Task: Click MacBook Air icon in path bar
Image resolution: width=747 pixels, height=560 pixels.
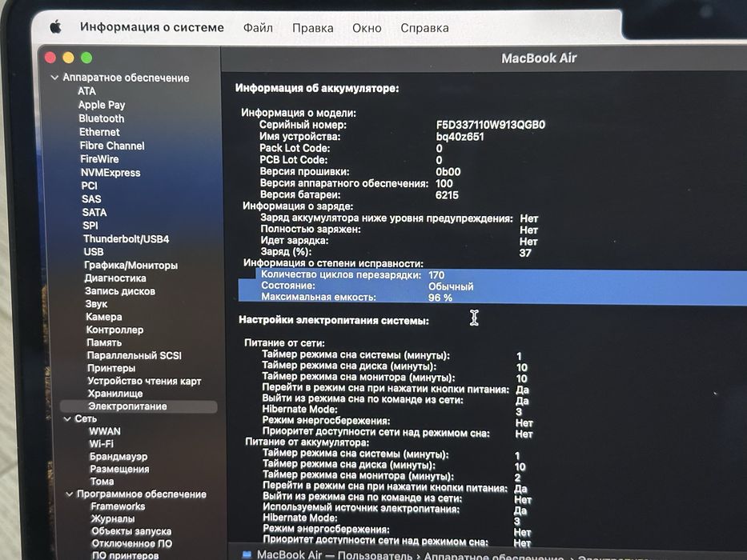Action: (x=247, y=554)
